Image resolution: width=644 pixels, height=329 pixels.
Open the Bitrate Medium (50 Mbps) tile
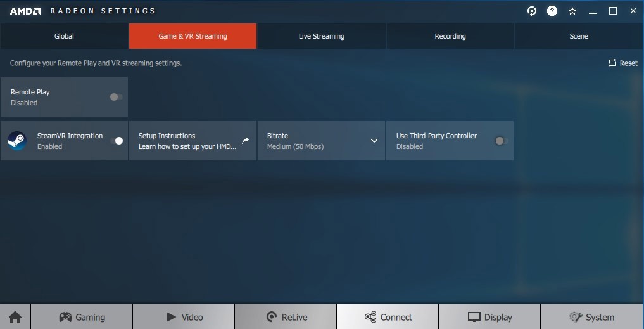click(310, 141)
